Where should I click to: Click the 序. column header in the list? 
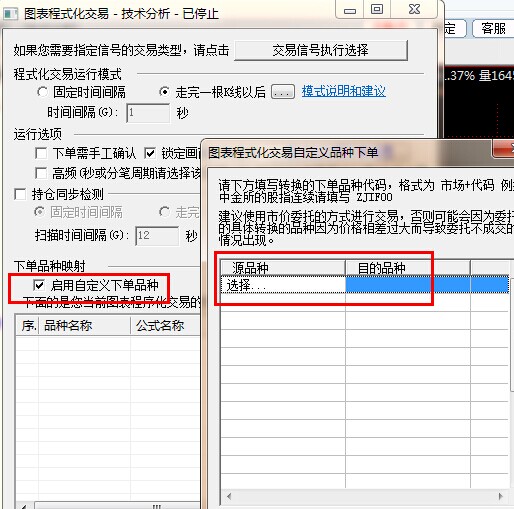pyautogui.click(x=27, y=326)
